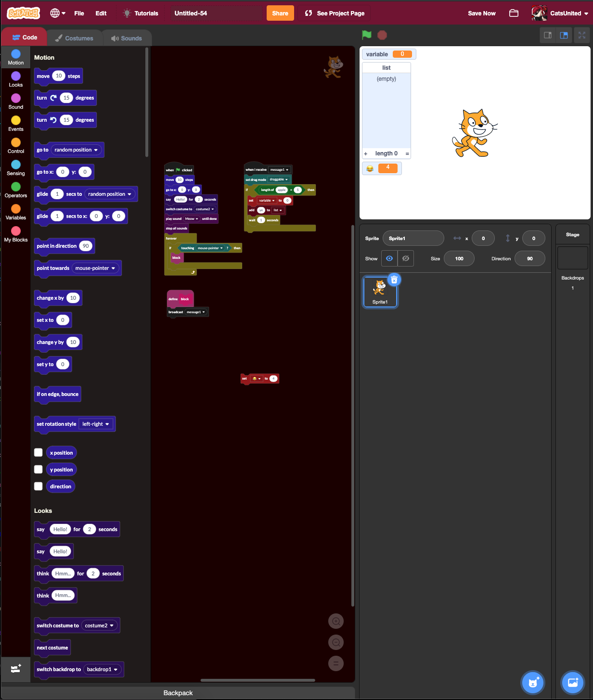Show Sprite1 with the eye toggle
This screenshot has width=593, height=700.
(x=389, y=258)
